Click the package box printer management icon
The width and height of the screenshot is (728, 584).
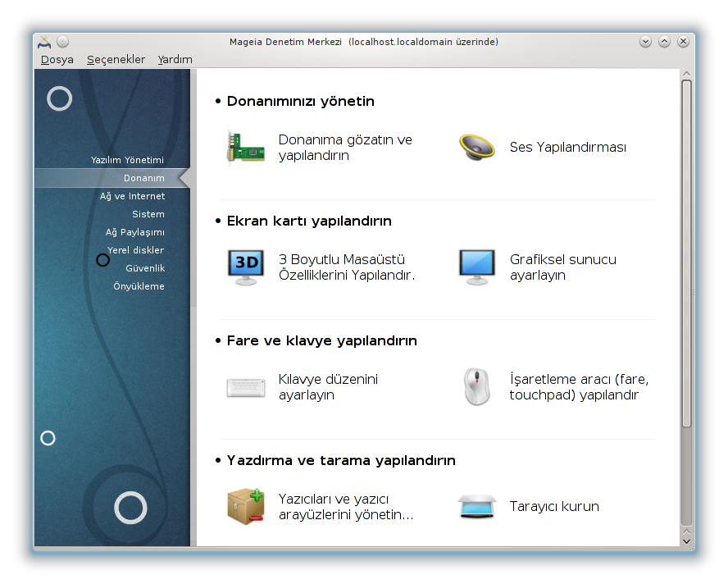pos(246,506)
